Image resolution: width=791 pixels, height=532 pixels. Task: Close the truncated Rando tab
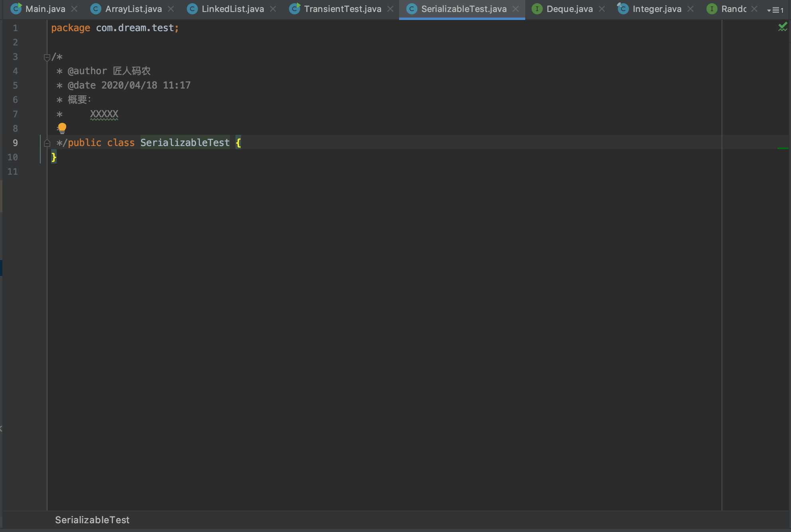(x=754, y=9)
